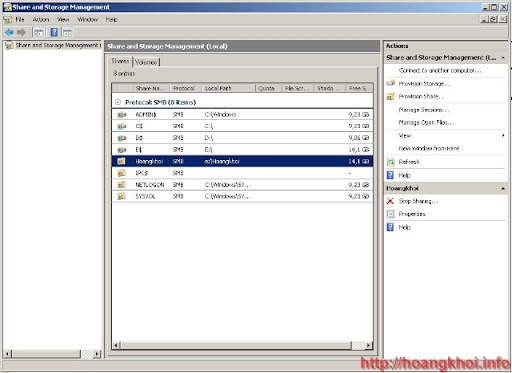Click the C$ share row icon
The height and width of the screenshot is (373, 512).
122,126
